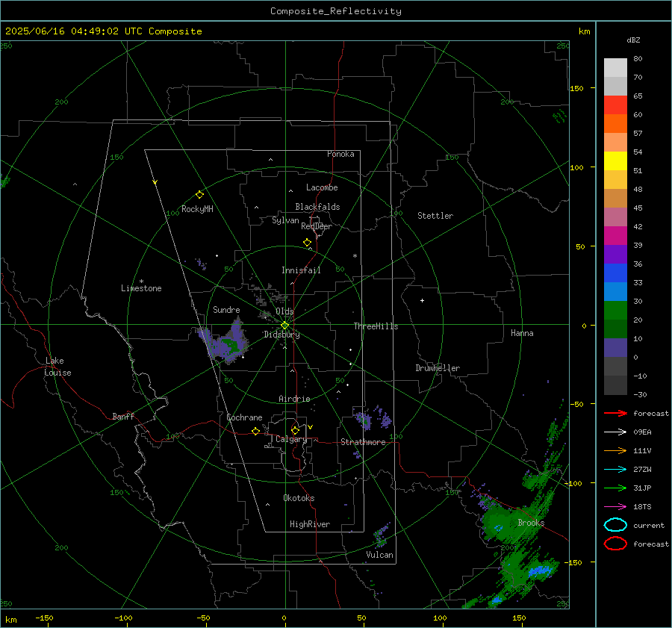Image resolution: width=672 pixels, height=628 pixels.
Task: Click the Innisfail city label
Action: coord(301,270)
